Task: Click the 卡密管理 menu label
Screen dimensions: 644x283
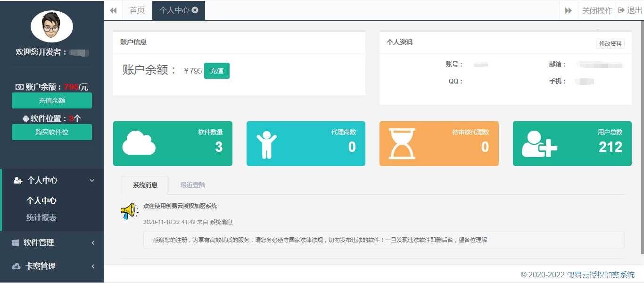Action: click(41, 266)
